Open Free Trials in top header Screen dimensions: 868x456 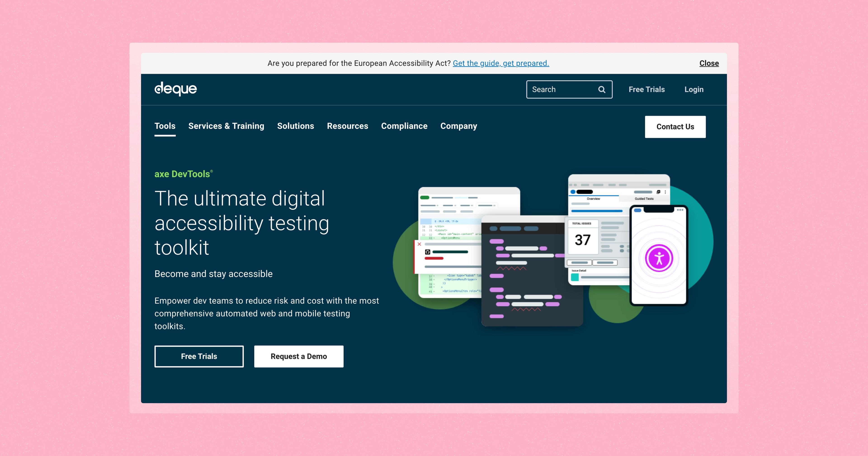pos(647,89)
